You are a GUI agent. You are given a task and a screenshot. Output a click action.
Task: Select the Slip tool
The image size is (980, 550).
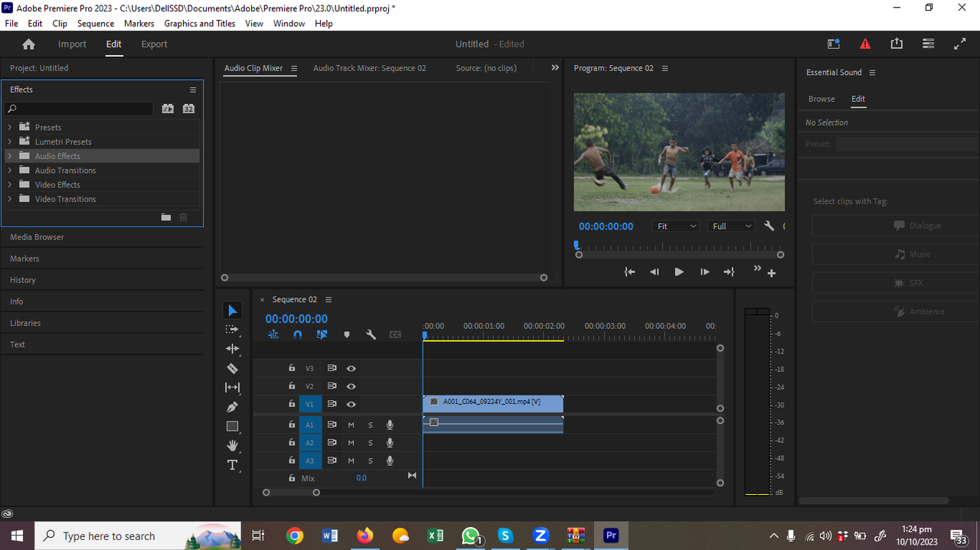point(233,388)
